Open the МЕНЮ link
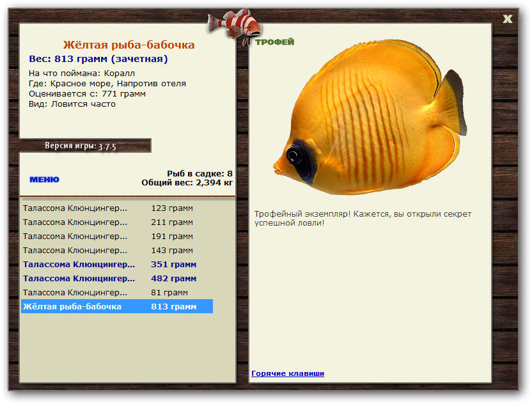This screenshot has width=532, height=404. [x=44, y=180]
